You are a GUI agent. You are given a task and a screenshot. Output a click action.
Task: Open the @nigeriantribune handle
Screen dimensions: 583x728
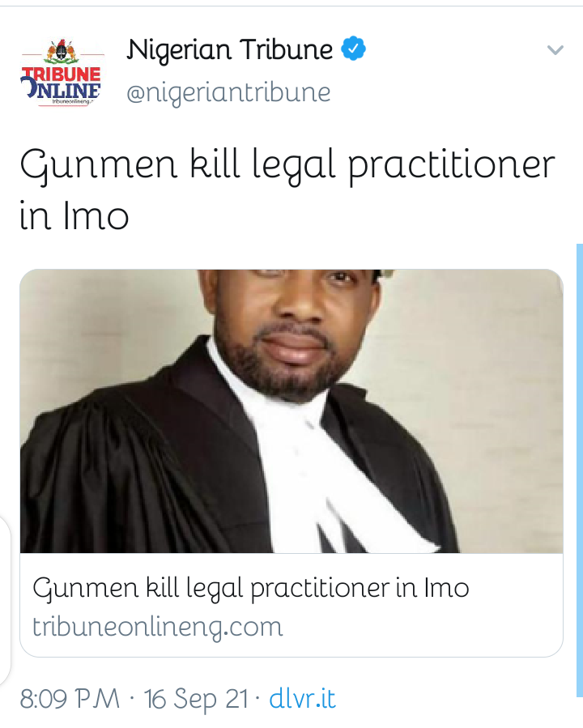tap(228, 93)
